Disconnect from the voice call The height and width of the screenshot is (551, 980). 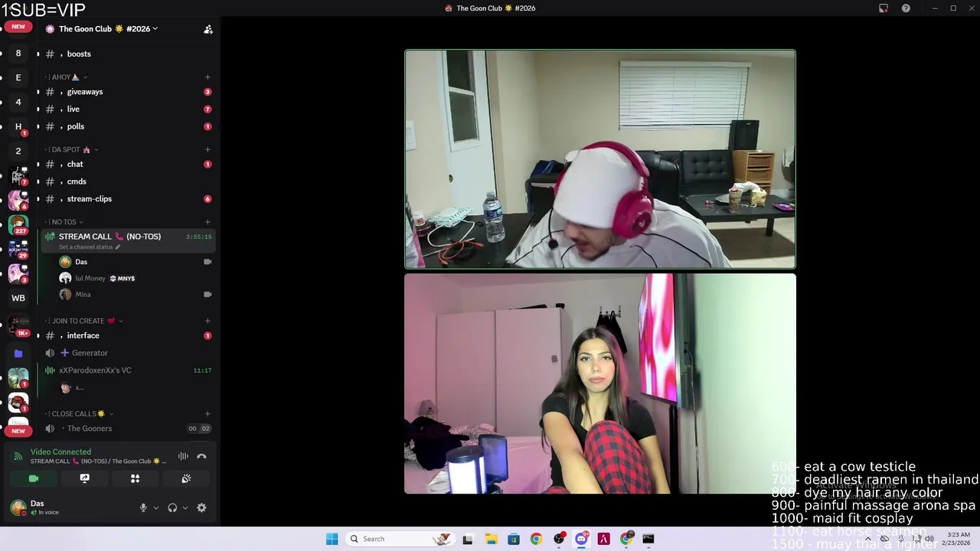click(201, 456)
